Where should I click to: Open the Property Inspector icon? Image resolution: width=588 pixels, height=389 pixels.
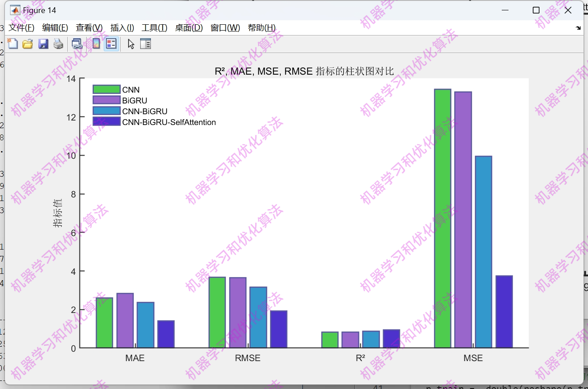(x=145, y=44)
